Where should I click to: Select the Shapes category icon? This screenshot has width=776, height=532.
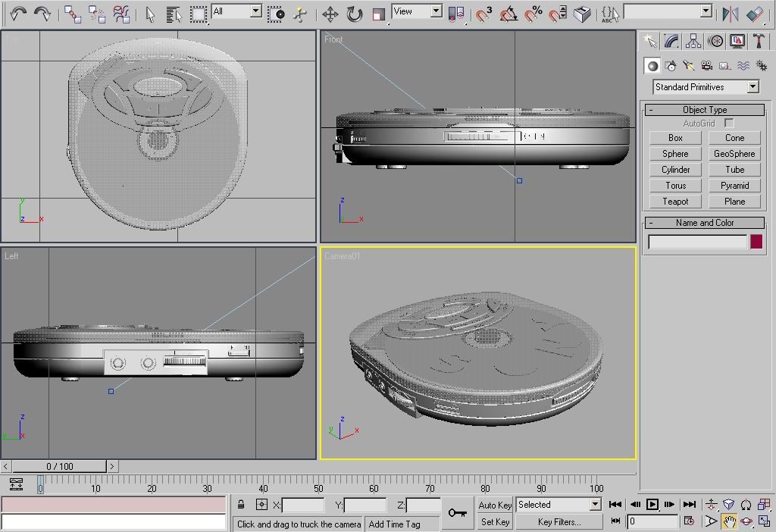(671, 66)
